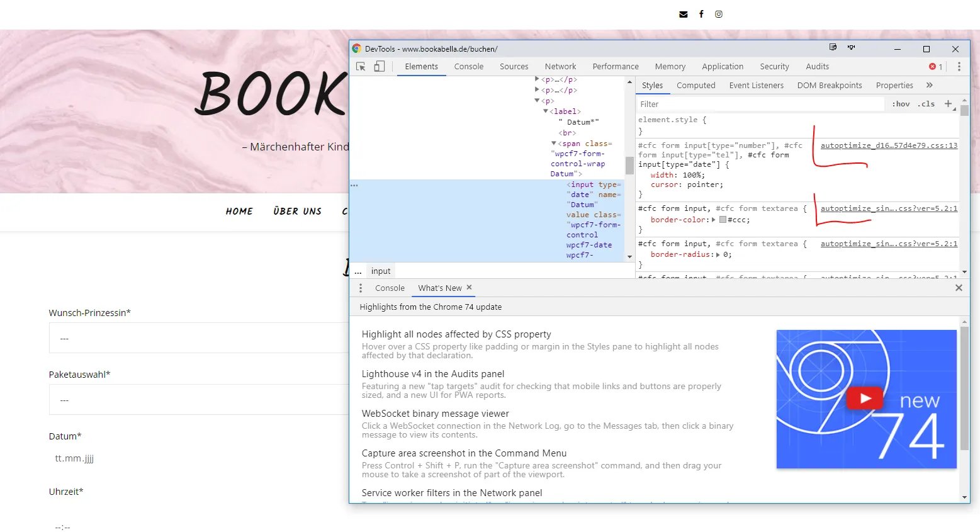Switch to the Elements panel
Image resolution: width=980 pixels, height=532 pixels.
(x=421, y=67)
